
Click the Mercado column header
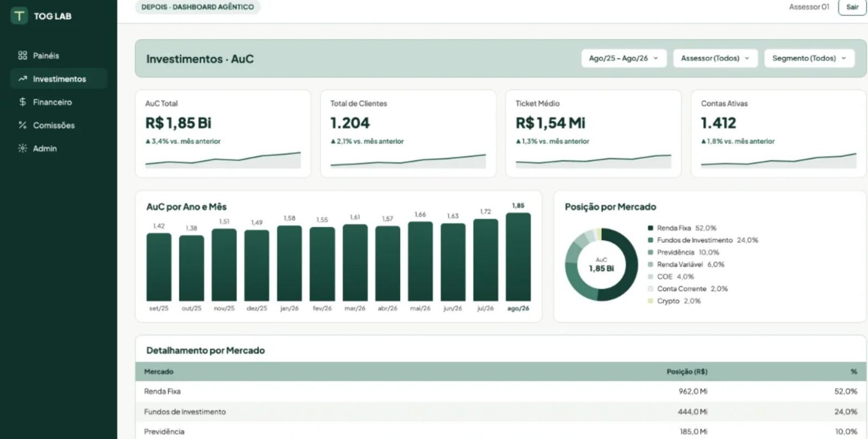158,372
